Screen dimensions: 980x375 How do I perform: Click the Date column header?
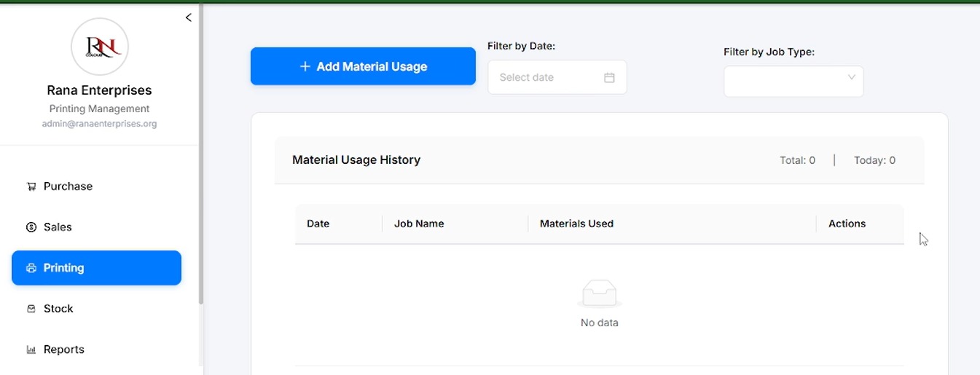pos(339,224)
